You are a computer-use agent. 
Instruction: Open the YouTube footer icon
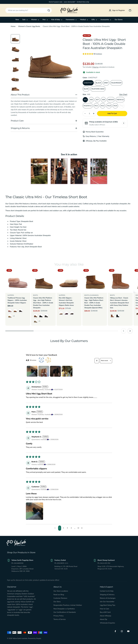click(128, 631)
